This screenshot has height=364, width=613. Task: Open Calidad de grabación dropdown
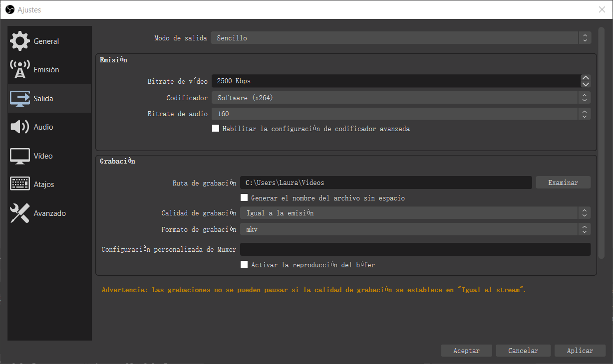[x=414, y=213]
